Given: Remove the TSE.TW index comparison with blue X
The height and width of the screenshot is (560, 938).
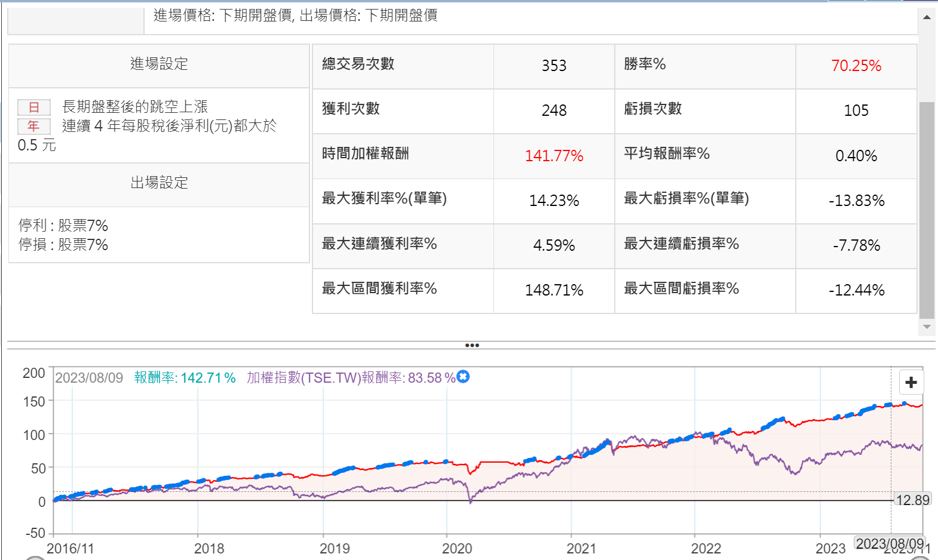Looking at the screenshot, I should point(463,377).
